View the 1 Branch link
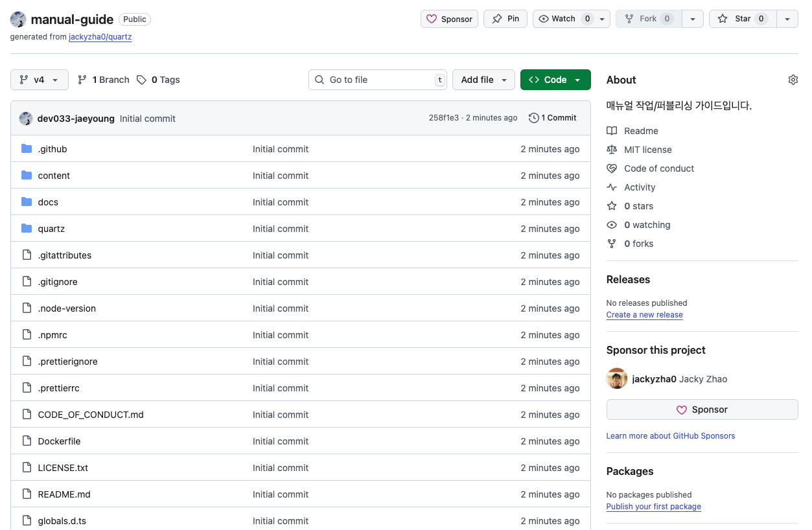The height and width of the screenshot is (530, 812). (x=104, y=80)
